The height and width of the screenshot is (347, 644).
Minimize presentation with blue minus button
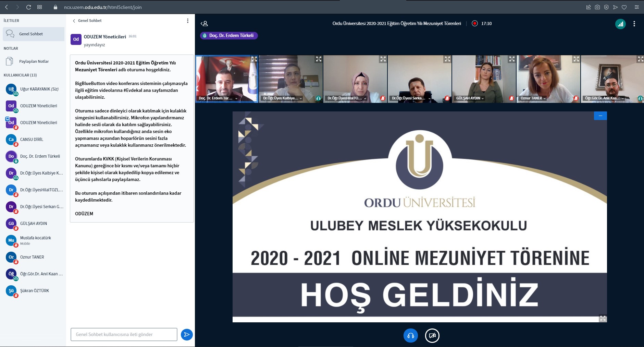point(600,116)
